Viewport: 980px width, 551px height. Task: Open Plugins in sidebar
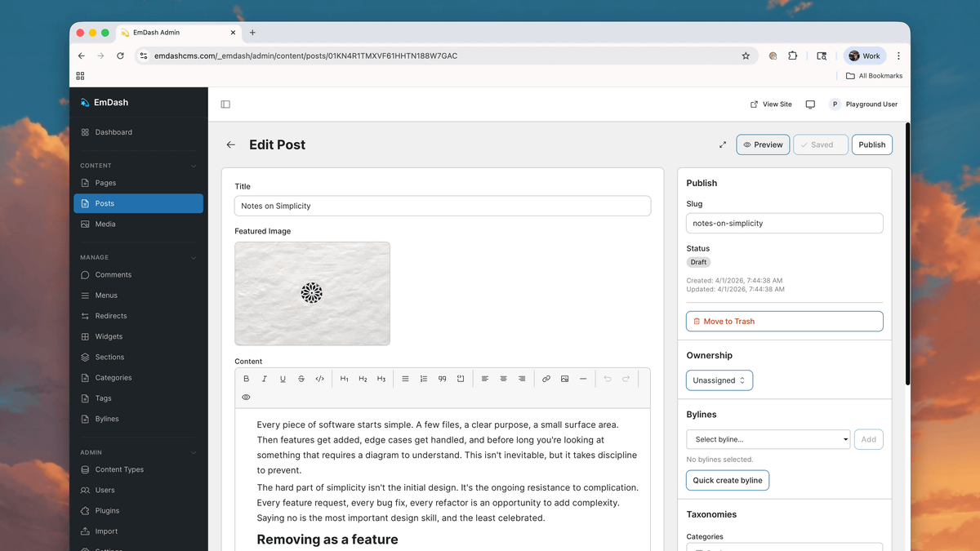[x=139, y=510]
